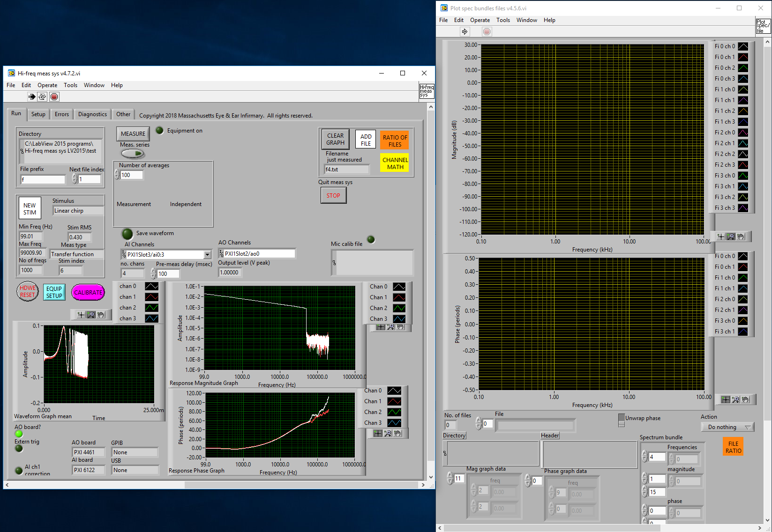Select the Run Continuously icon
This screenshot has height=532, width=772.
click(42, 96)
